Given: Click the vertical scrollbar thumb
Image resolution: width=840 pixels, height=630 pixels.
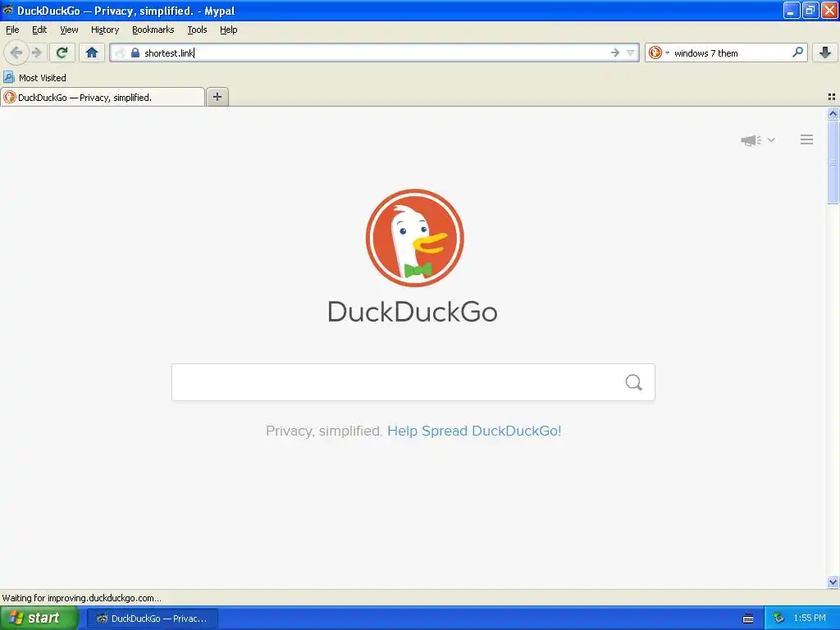Looking at the screenshot, I should point(833,162).
